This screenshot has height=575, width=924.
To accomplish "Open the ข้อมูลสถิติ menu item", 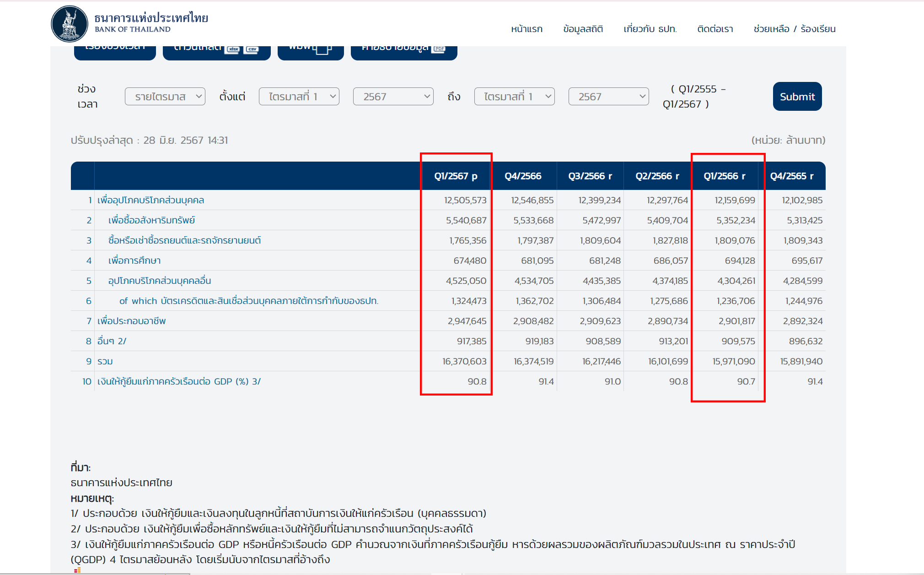I will (583, 29).
